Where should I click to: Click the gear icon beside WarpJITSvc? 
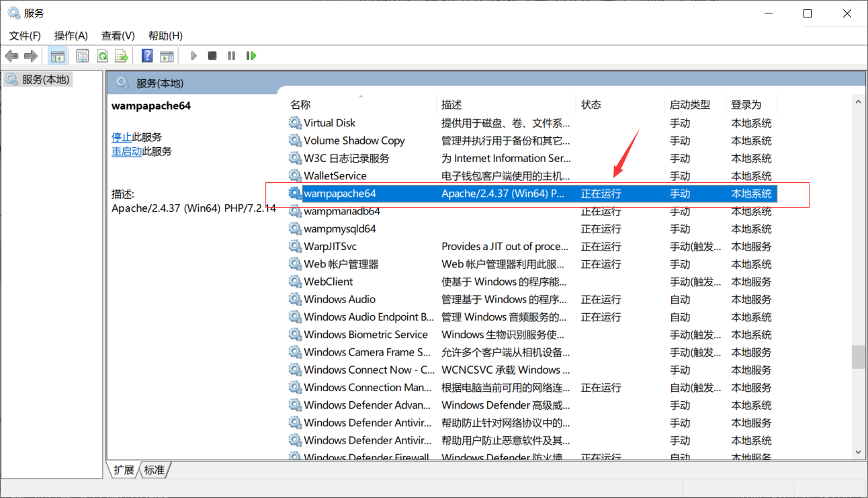pyautogui.click(x=295, y=246)
